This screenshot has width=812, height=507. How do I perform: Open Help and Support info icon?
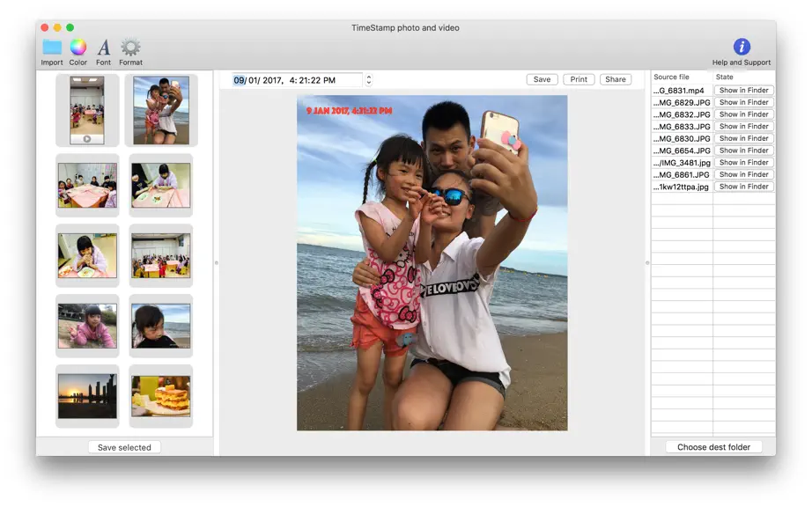tap(742, 47)
